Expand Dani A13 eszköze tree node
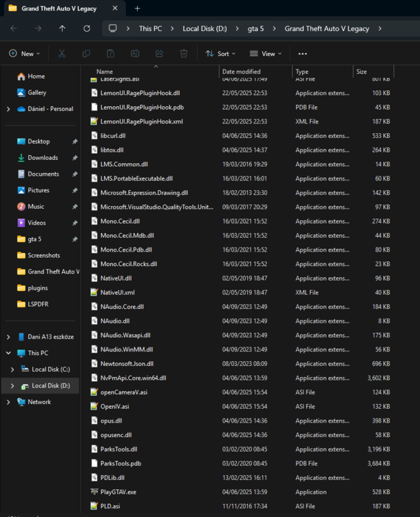This screenshot has width=420, height=517. pos(8,337)
